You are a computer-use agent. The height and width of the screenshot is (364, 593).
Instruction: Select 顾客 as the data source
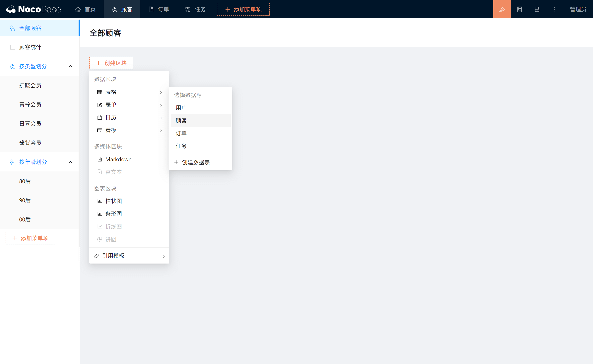pos(181,120)
